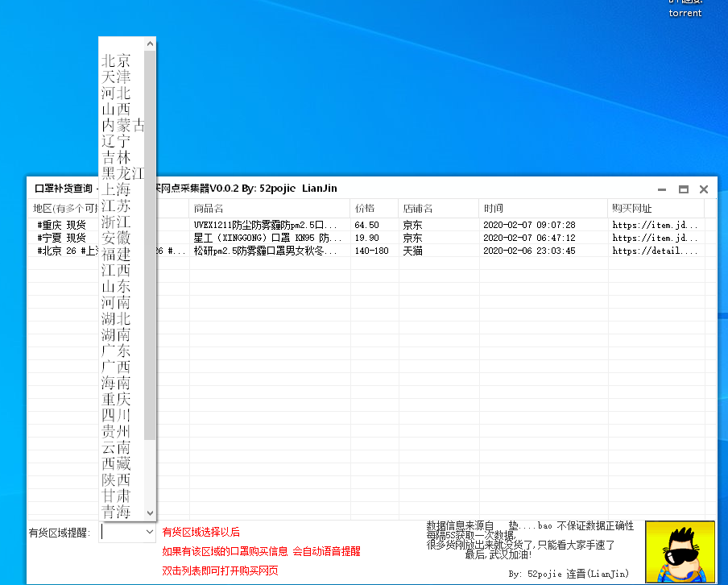Collapse the 有货区域提醒 combo box arrow
The image size is (728, 585).
tap(149, 532)
